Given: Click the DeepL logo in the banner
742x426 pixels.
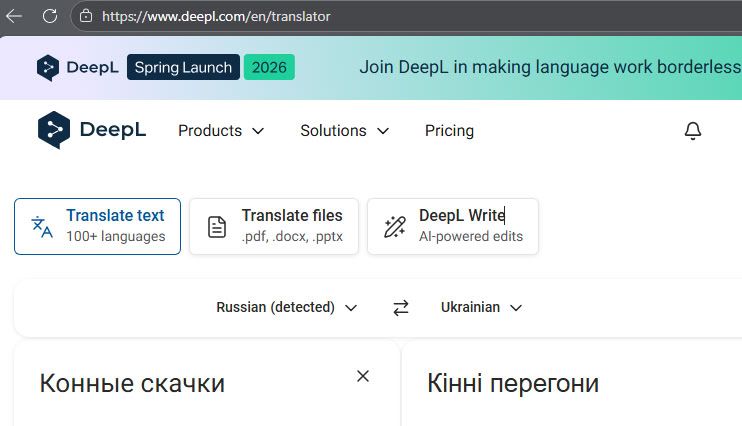Looking at the screenshot, I should pyautogui.click(x=78, y=68).
